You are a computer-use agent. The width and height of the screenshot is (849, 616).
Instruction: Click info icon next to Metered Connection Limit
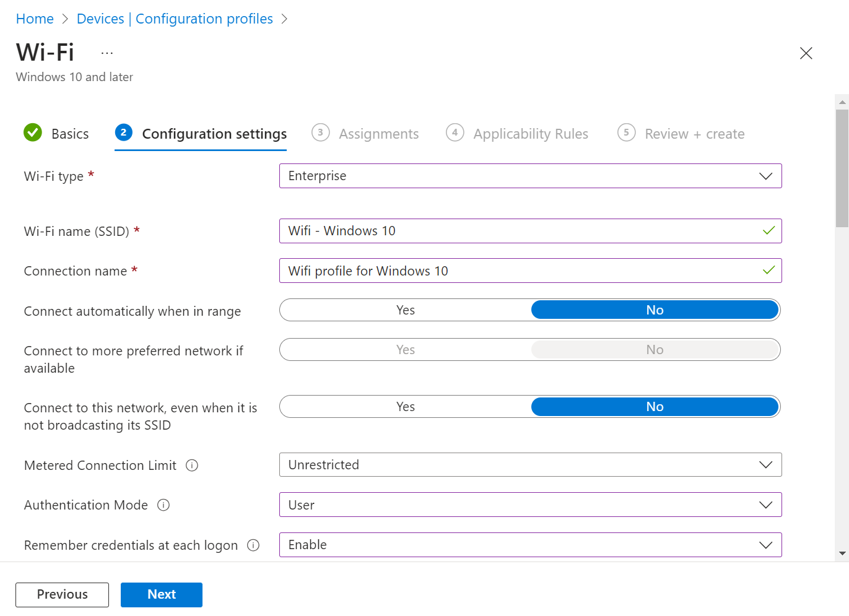(x=192, y=466)
